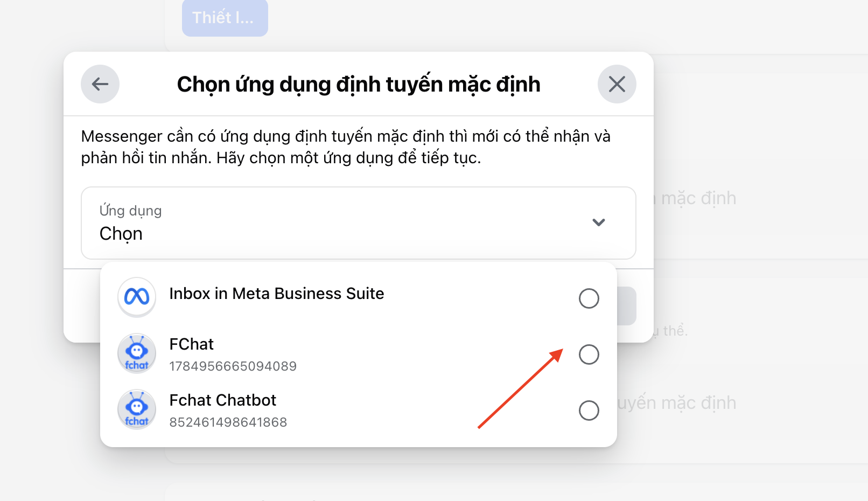Click Fchat Chatbot app ID 852461498641868
The width and height of the screenshot is (868, 501).
coord(228,422)
